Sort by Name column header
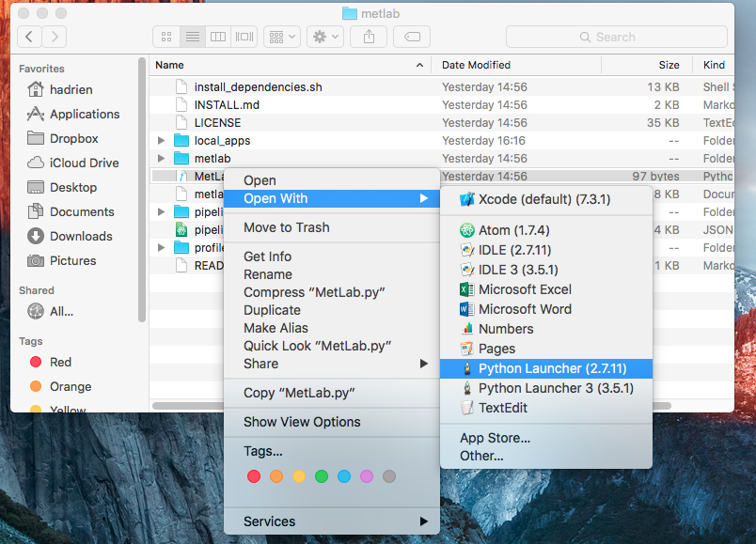The image size is (756, 544). [x=290, y=65]
